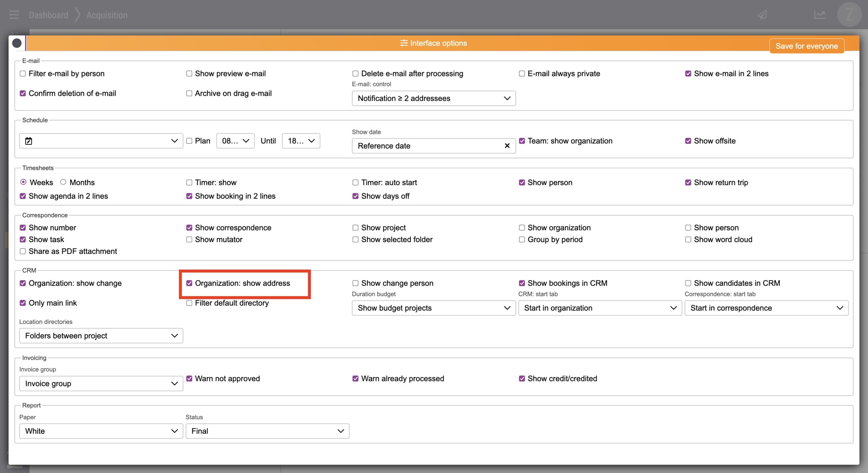Open the line chart statistics icon

tap(820, 15)
